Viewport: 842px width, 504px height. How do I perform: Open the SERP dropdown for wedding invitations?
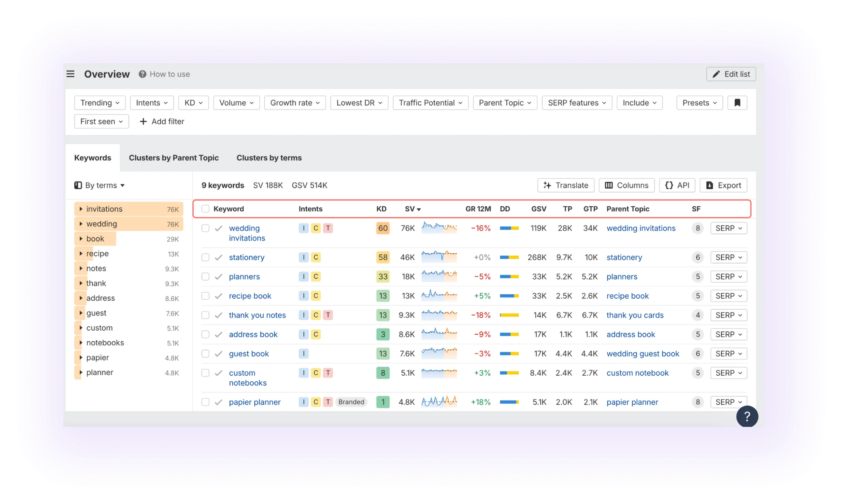728,228
